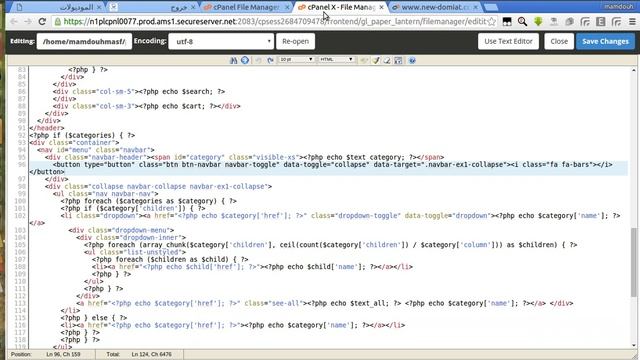Click Use Text Editor button

pos(508,41)
